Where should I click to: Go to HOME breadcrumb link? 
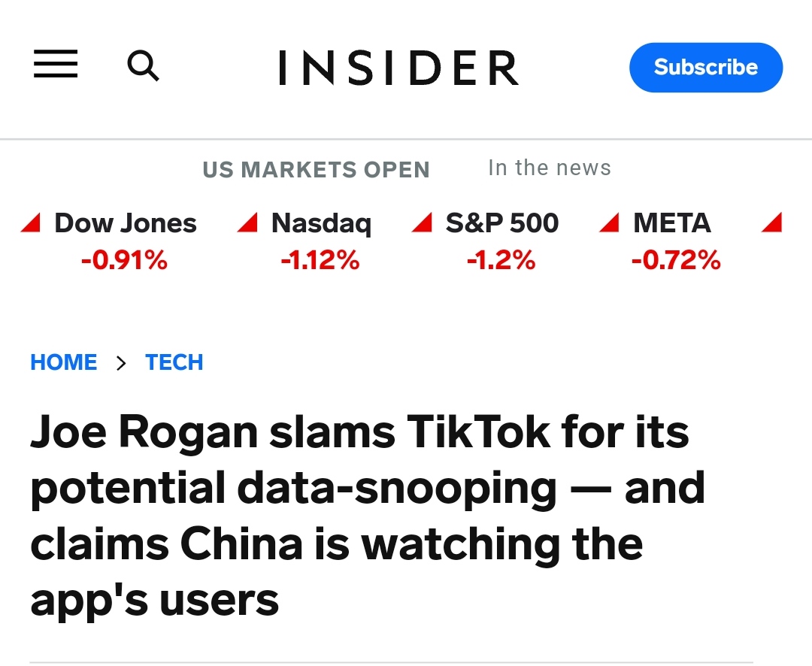(x=64, y=362)
